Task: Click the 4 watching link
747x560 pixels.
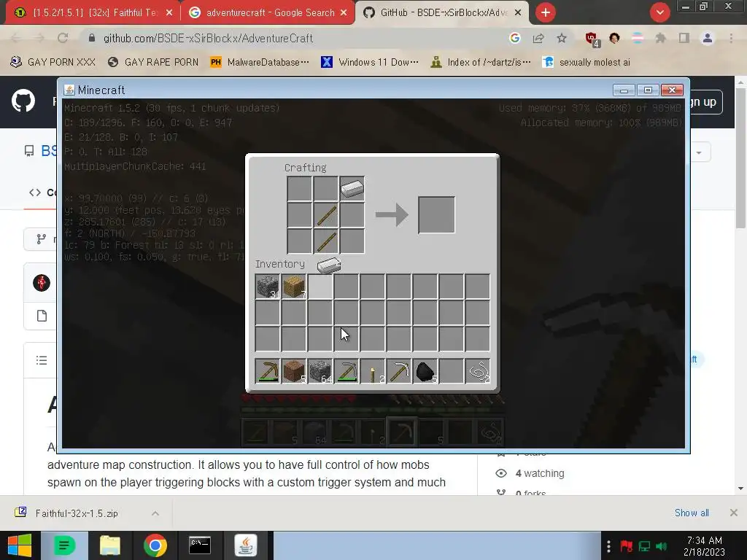Action: point(540,473)
